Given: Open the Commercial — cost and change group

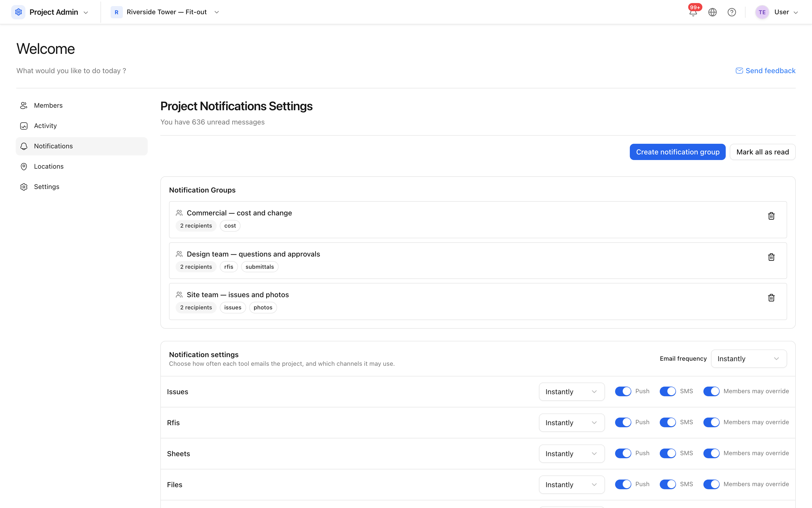Looking at the screenshot, I should click(478, 220).
